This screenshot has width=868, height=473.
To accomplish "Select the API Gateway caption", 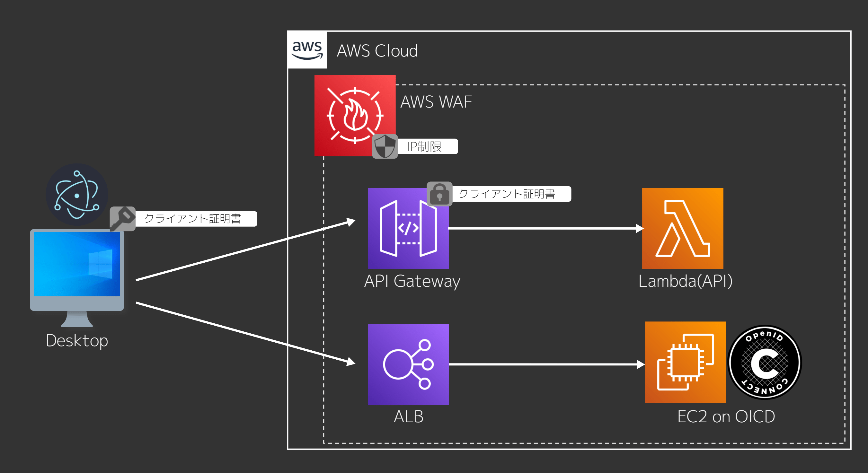I will pyautogui.click(x=412, y=281).
